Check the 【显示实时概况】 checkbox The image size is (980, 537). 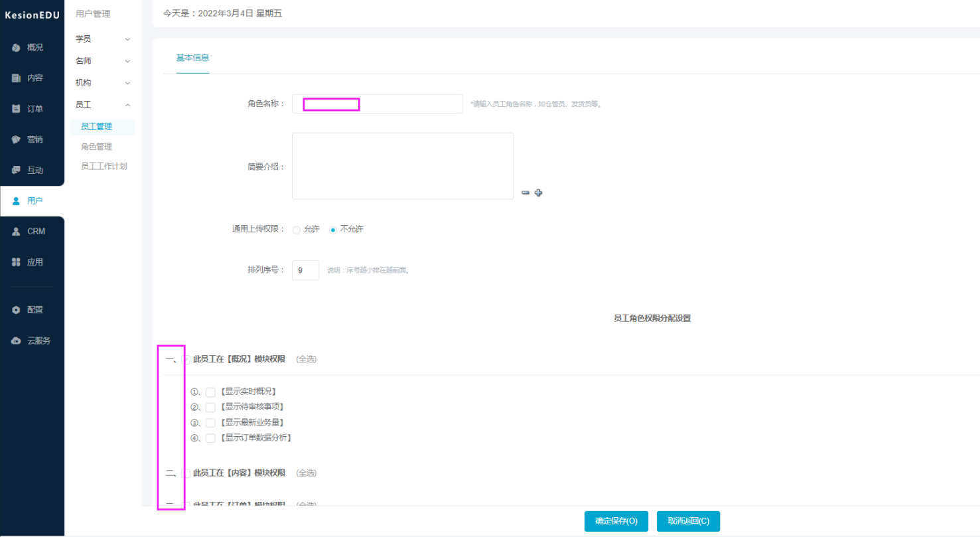[x=210, y=392]
